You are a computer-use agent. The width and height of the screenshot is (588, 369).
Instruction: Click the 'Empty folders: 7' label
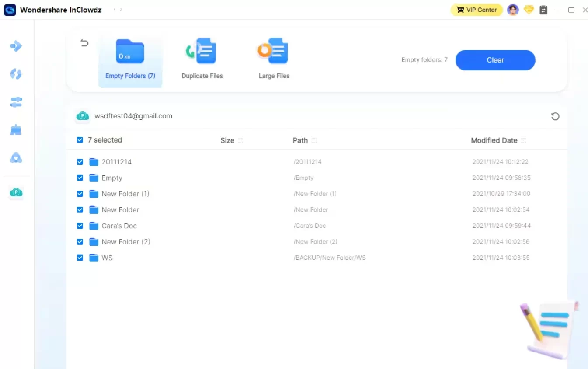point(424,60)
